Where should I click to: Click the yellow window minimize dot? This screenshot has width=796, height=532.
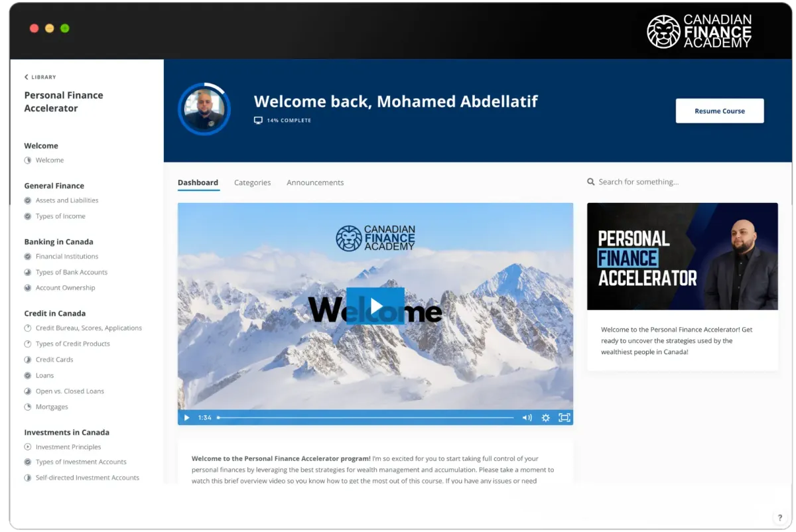pyautogui.click(x=50, y=29)
